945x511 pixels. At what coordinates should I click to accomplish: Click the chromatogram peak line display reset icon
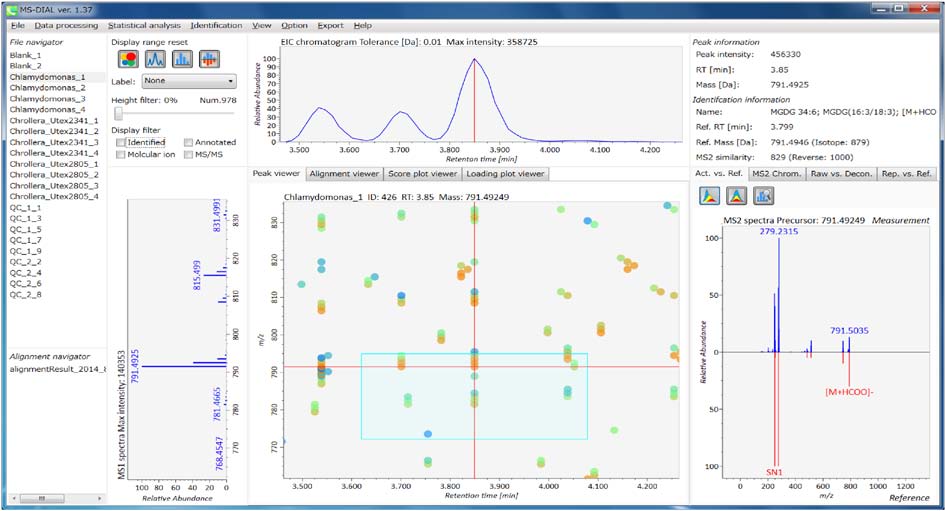(x=155, y=59)
